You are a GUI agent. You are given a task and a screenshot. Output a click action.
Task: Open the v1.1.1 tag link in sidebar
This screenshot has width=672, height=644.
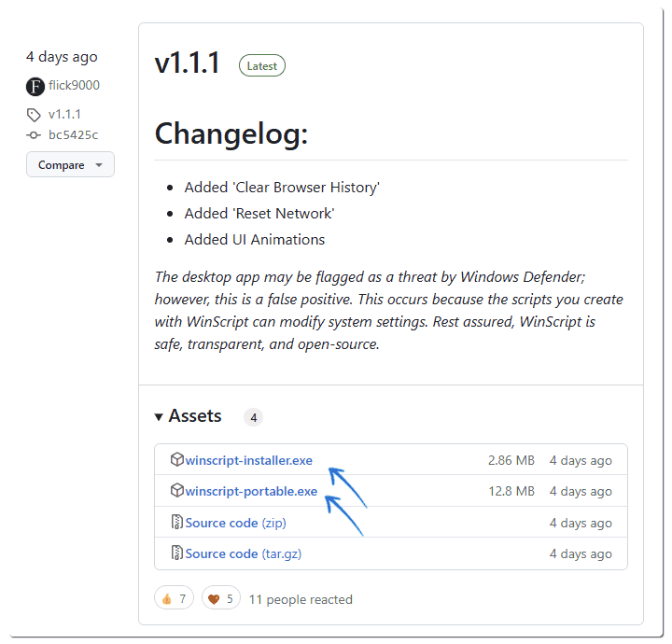[64, 115]
